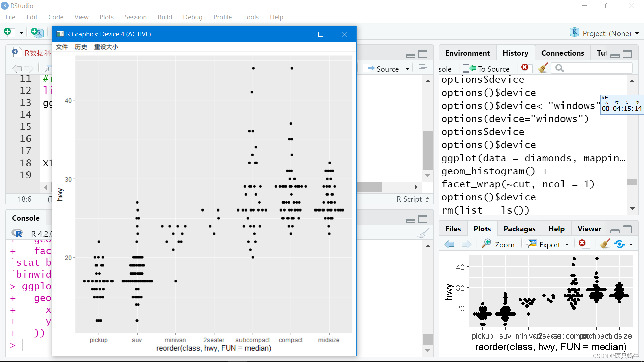Switch to the Packages tab

pos(519,229)
